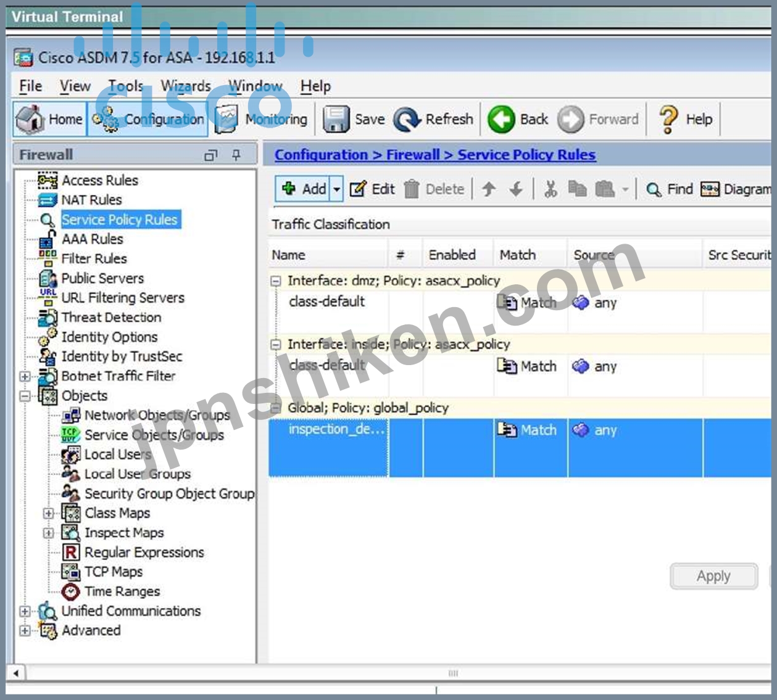The height and width of the screenshot is (700, 777).
Task: Open the Wizards menu
Action: click(186, 86)
